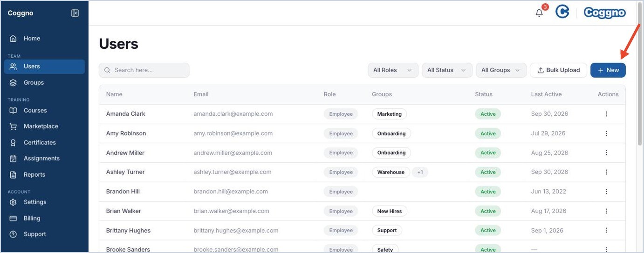This screenshot has height=253, width=644.
Task: Open Settings in sidebar
Action: 44,202
